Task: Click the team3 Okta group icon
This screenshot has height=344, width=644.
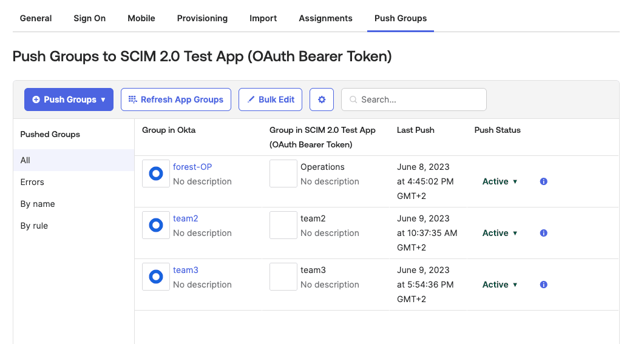Action: [x=156, y=277]
